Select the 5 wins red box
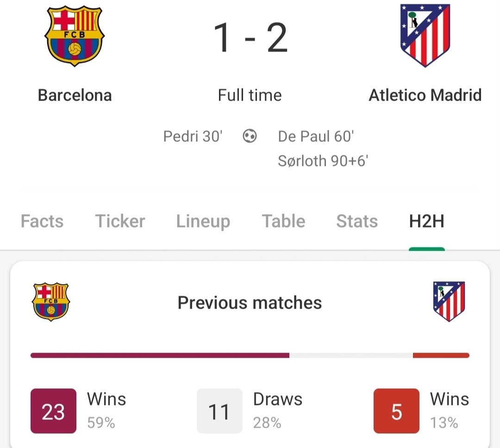The image size is (500, 448). (x=396, y=411)
